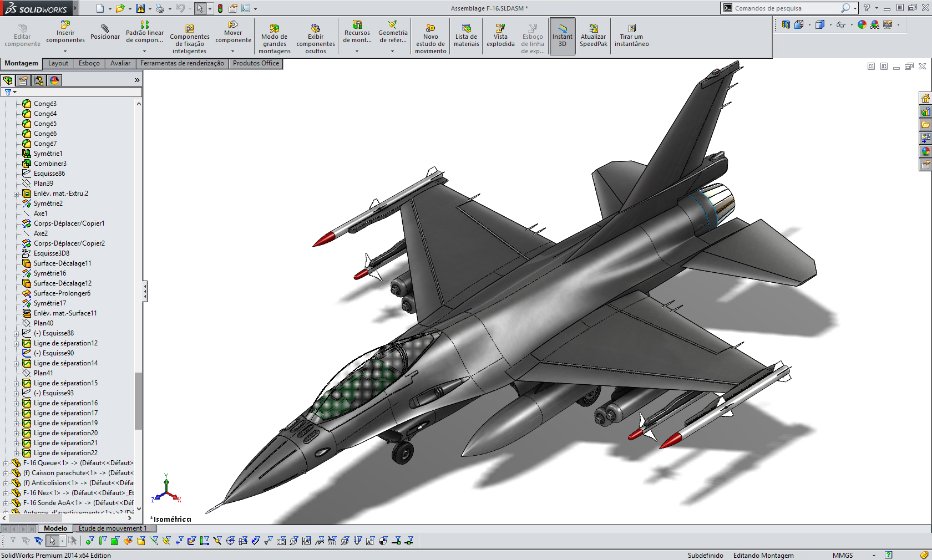The height and width of the screenshot is (560, 932).
Task: Open the File Explorer task pane
Action: 925,125
